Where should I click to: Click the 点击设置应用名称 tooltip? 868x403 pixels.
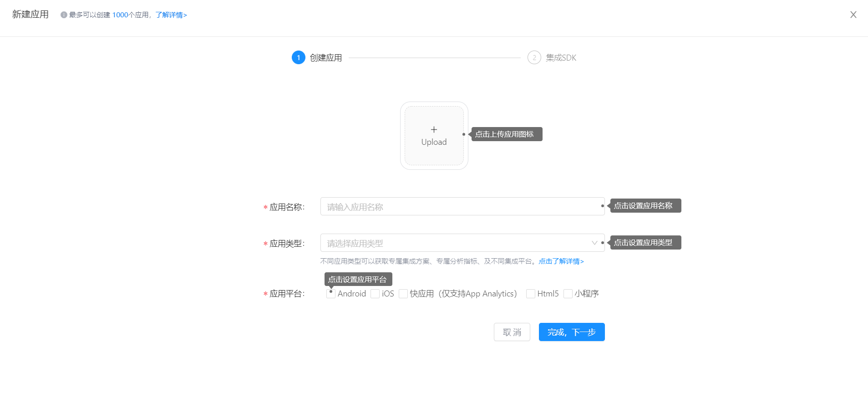pos(645,206)
